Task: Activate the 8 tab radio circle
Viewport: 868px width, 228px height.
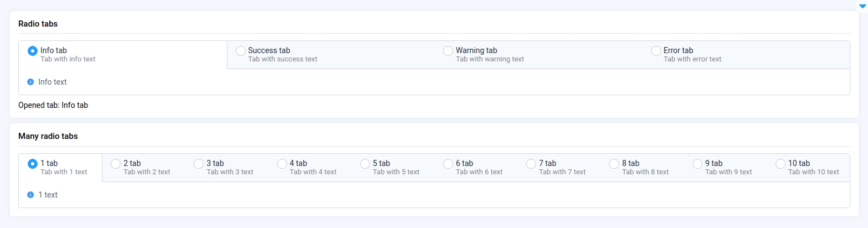Action: [x=614, y=164]
